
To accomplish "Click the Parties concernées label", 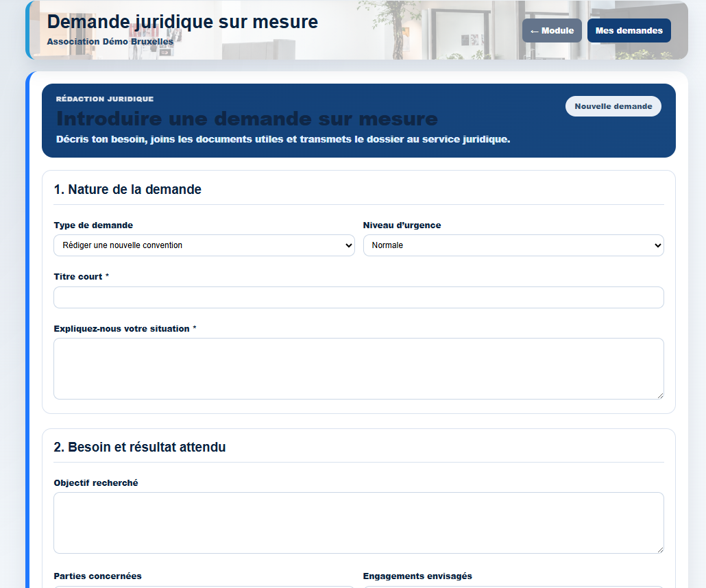I will (x=98, y=576).
